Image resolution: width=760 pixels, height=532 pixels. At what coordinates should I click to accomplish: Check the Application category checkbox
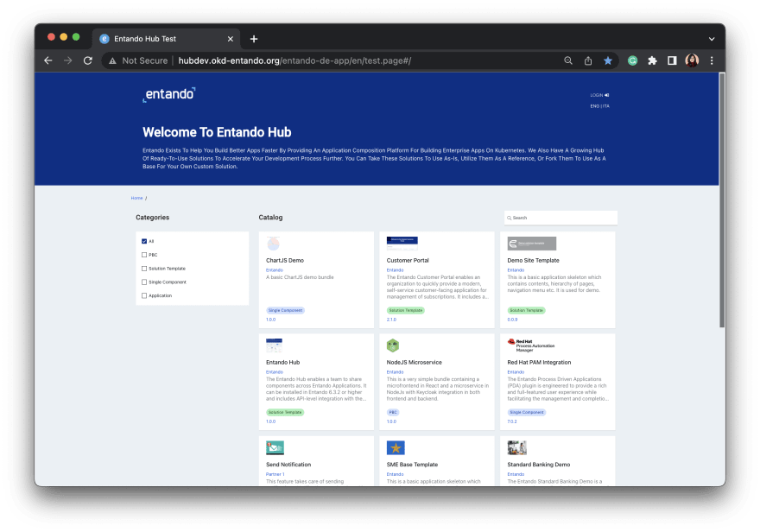coord(144,295)
